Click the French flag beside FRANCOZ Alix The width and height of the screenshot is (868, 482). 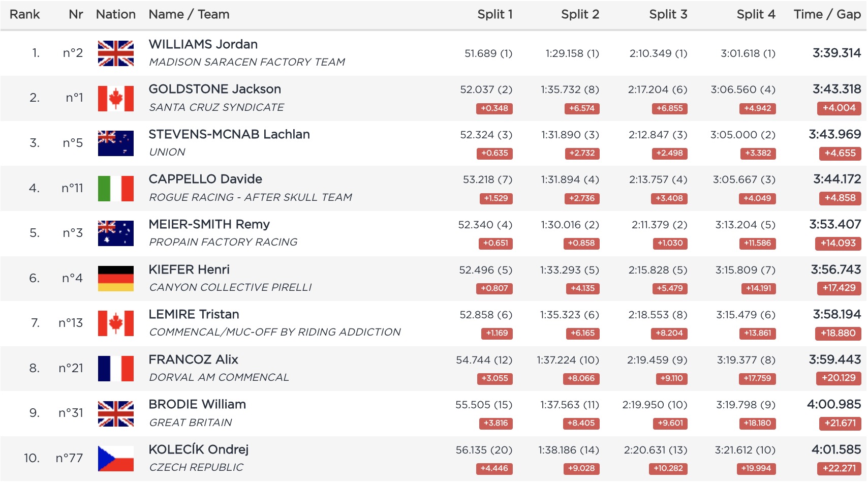116,369
